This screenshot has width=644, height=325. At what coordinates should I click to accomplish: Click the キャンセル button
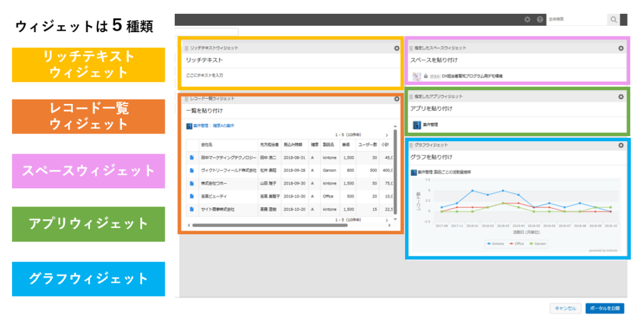coord(563,308)
